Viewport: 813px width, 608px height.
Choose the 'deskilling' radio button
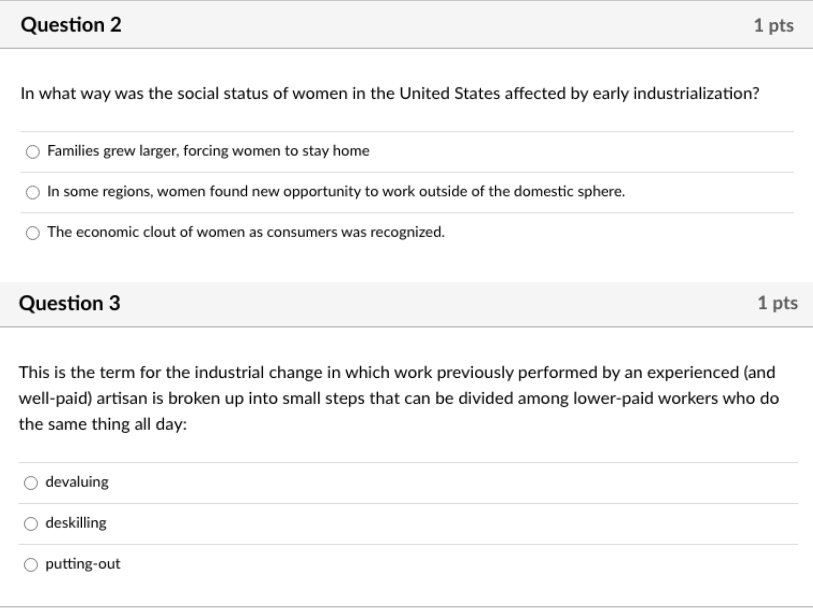[31, 524]
